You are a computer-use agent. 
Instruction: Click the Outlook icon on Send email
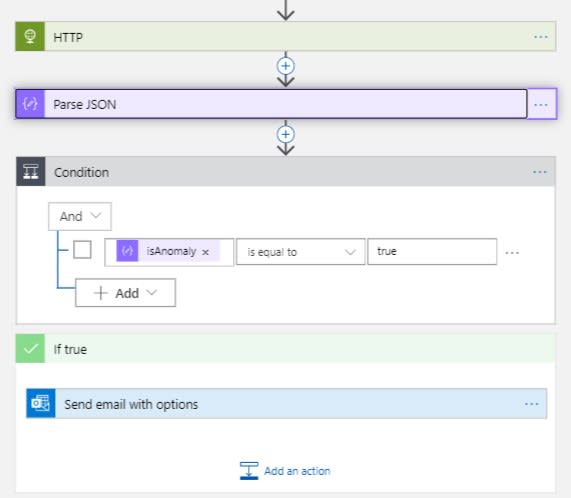41,403
